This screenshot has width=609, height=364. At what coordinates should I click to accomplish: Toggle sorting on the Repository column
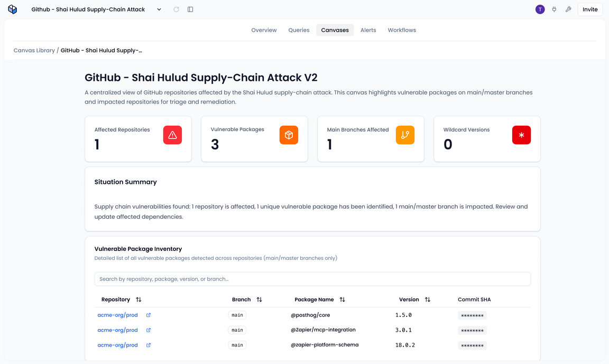[x=138, y=299]
